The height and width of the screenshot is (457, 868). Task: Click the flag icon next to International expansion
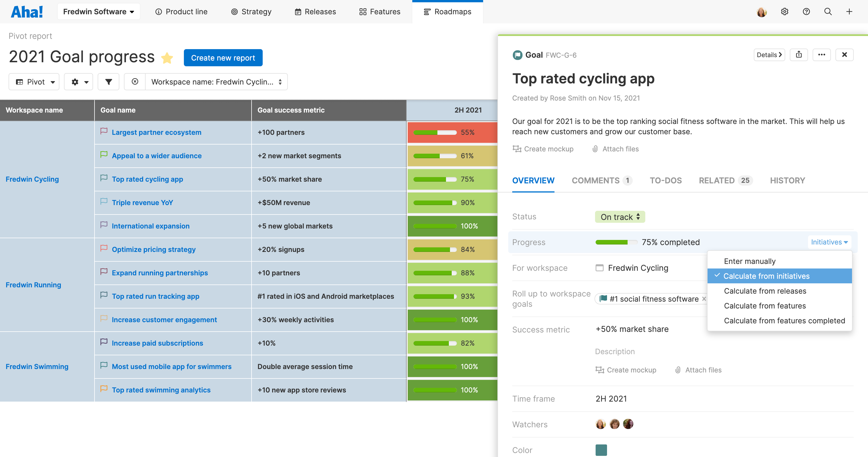coord(104,225)
